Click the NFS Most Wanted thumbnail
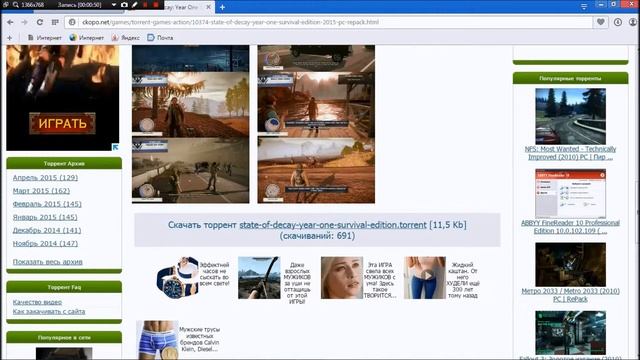The width and height of the screenshot is (640, 360). [570, 116]
